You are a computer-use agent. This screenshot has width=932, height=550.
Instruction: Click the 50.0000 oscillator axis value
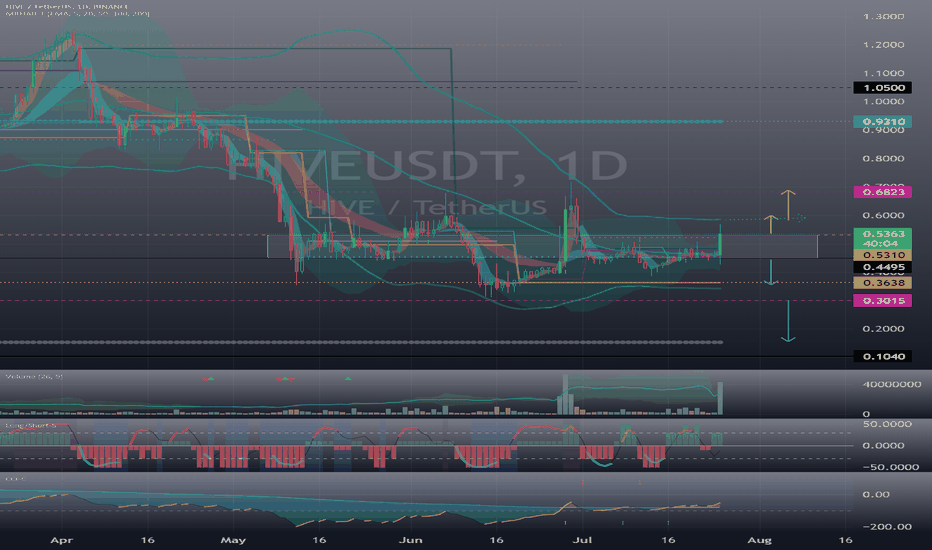click(887, 424)
